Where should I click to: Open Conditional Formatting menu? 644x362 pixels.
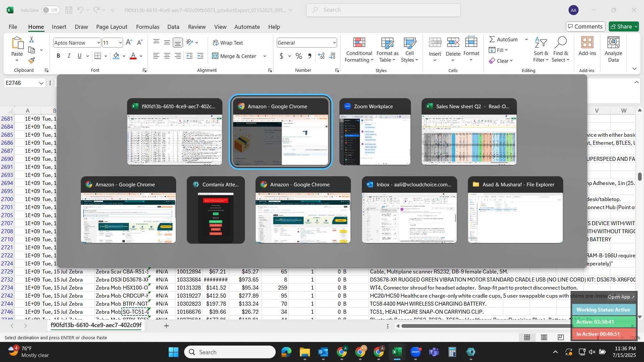tap(359, 50)
